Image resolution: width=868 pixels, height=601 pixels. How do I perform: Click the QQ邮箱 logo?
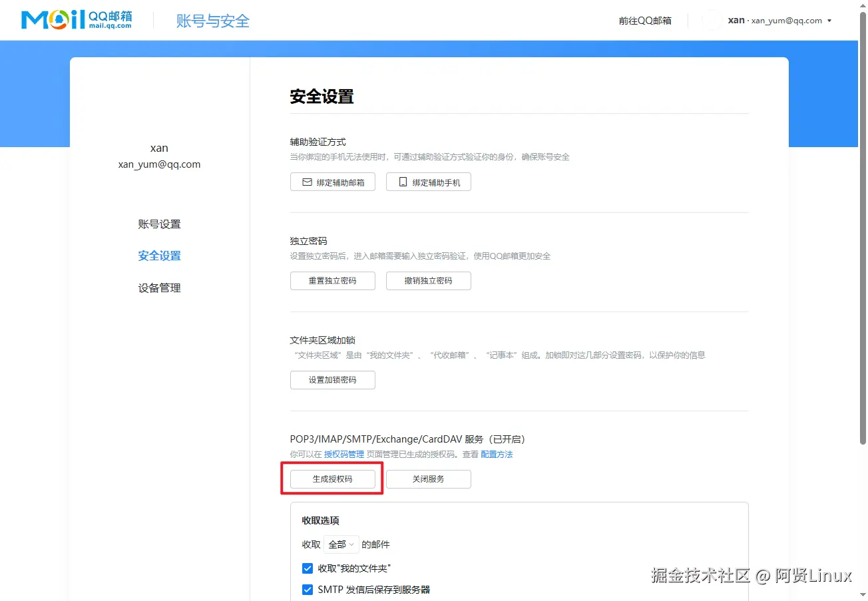[x=77, y=20]
